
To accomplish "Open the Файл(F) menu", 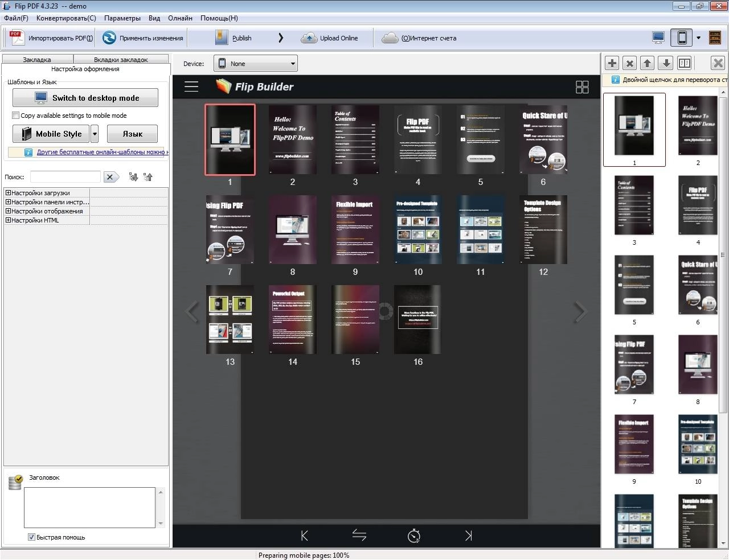I will (x=16, y=18).
